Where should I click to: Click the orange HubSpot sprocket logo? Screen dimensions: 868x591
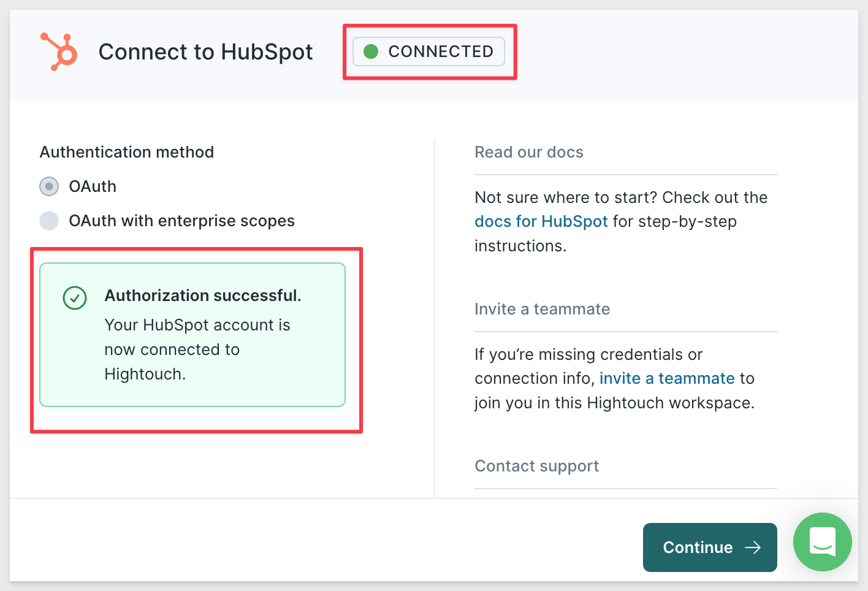pyautogui.click(x=59, y=51)
